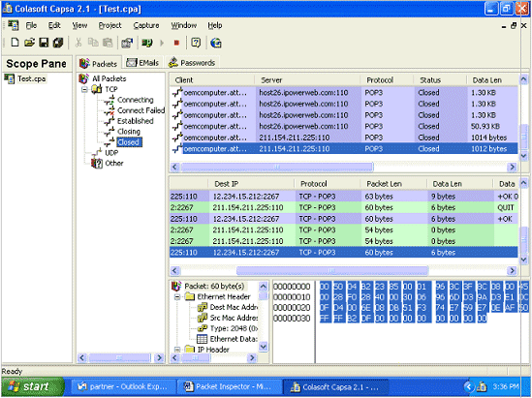Collapse the TCP tree node
Viewport: 532px width, 398px height.
pyautogui.click(x=84, y=89)
